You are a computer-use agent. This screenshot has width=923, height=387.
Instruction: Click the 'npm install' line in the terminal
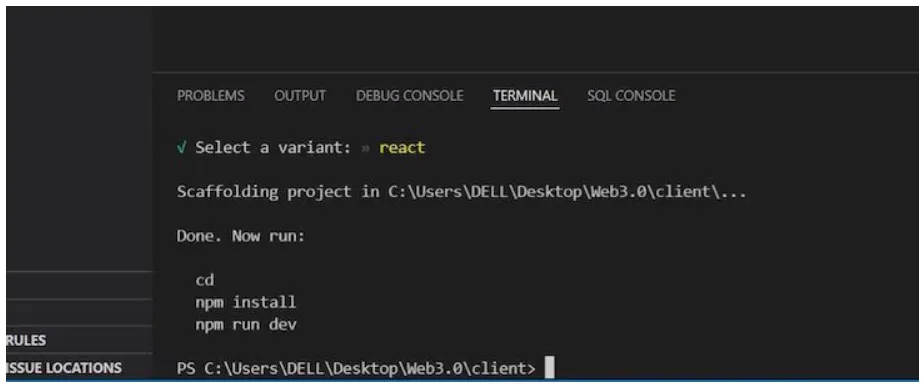point(245,303)
